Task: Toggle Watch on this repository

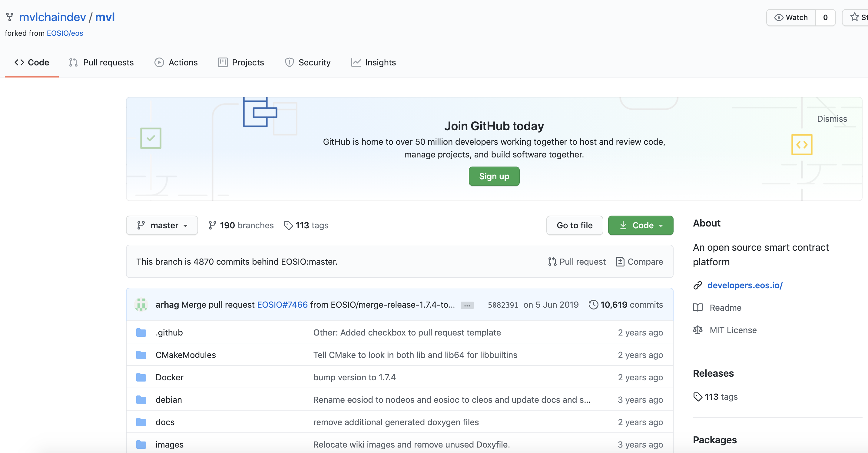Action: pyautogui.click(x=791, y=18)
